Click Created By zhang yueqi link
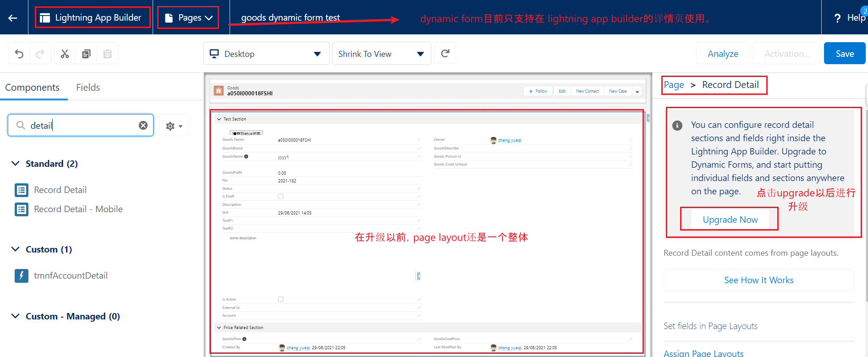 pos(298,348)
